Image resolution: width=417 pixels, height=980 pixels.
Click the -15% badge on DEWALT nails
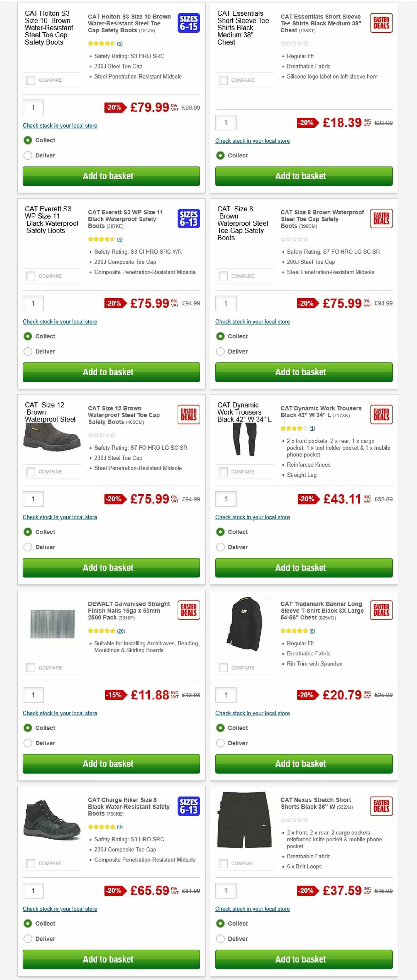point(114,695)
